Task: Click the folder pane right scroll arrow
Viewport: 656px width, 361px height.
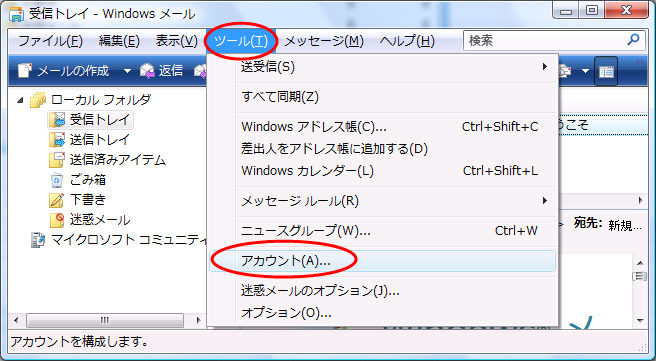Action: click(x=198, y=321)
